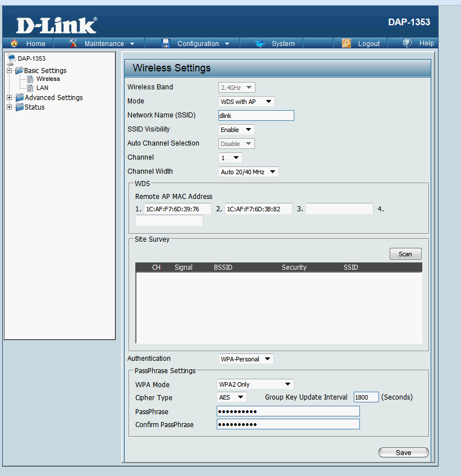The width and height of the screenshot is (461, 476).
Task: Click the System globe icon
Action: click(x=260, y=43)
